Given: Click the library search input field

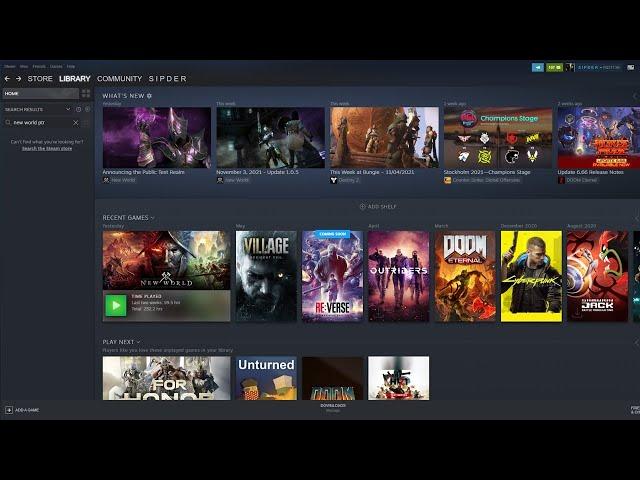Looking at the screenshot, I should pos(42,122).
